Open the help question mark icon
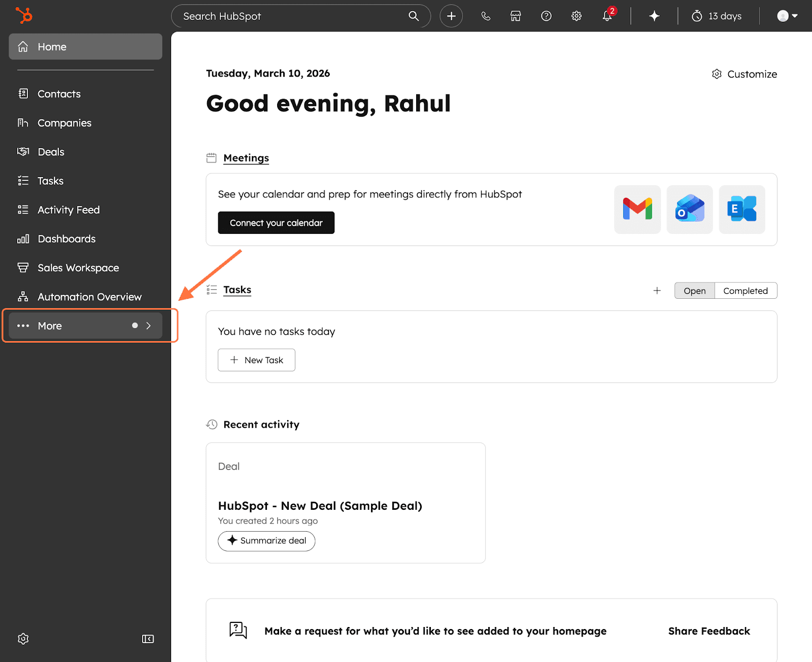Image resolution: width=812 pixels, height=662 pixels. [x=546, y=16]
